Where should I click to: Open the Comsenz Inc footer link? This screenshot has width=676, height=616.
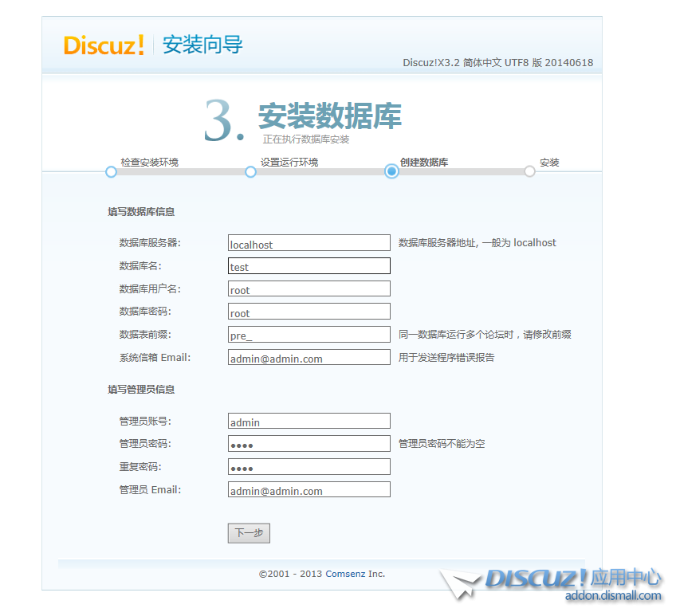pos(354,573)
